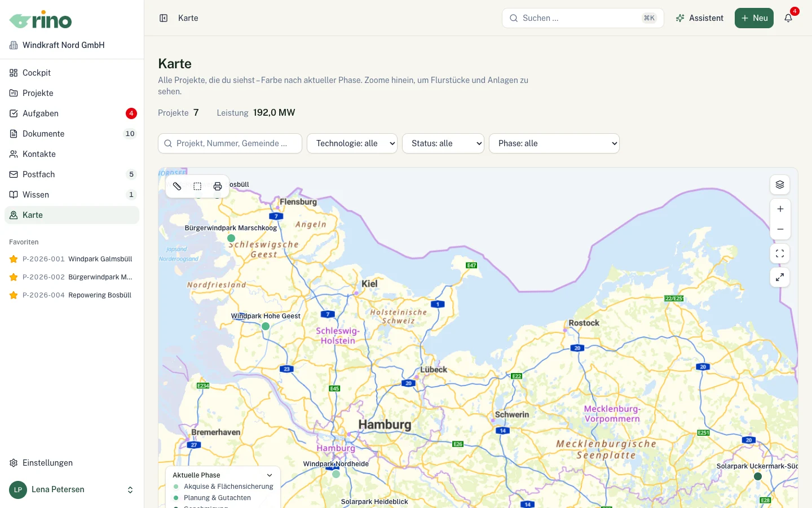Open the notifications bell

point(788,18)
